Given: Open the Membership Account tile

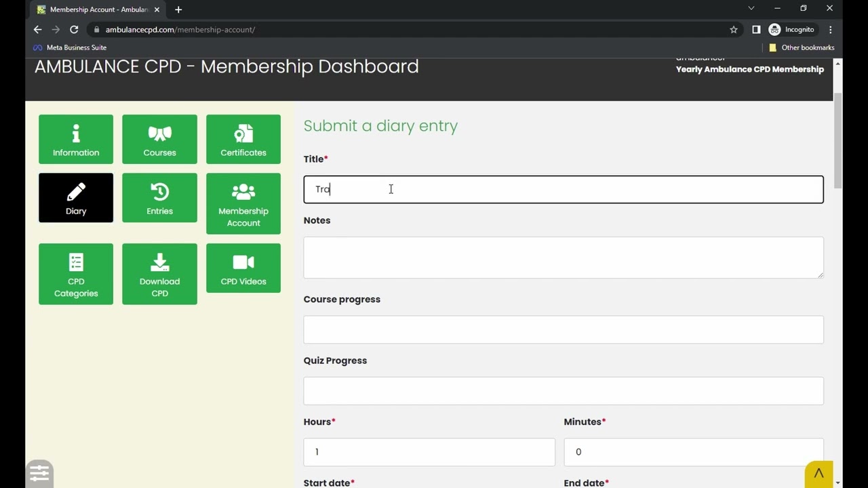Looking at the screenshot, I should click(x=243, y=203).
